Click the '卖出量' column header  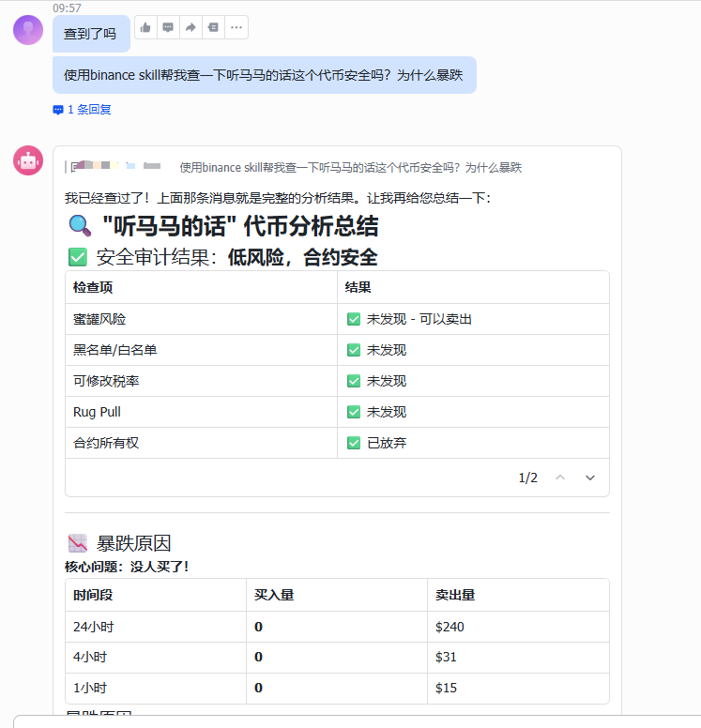click(x=454, y=595)
